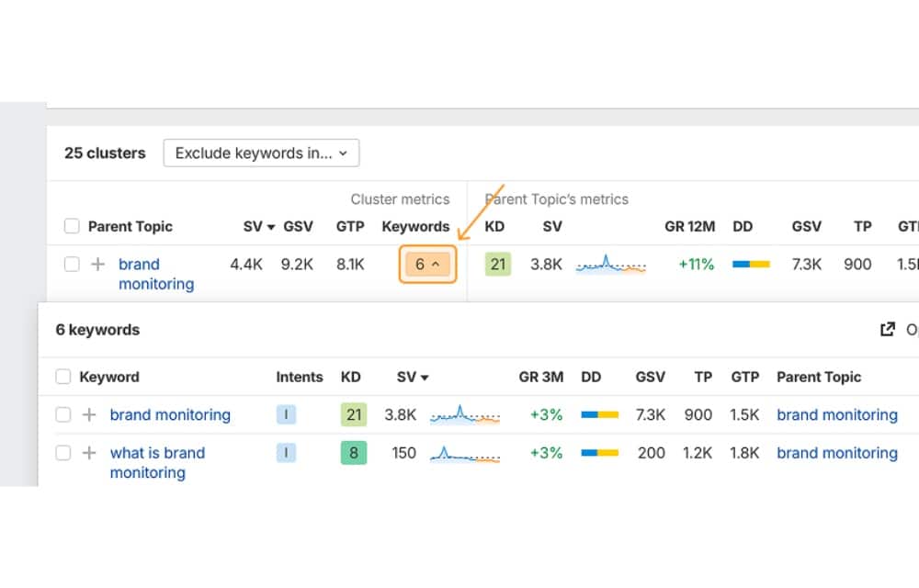Check the brand monitoring cluster row checkbox
Viewport: 919px width, 588px height.
tap(72, 264)
